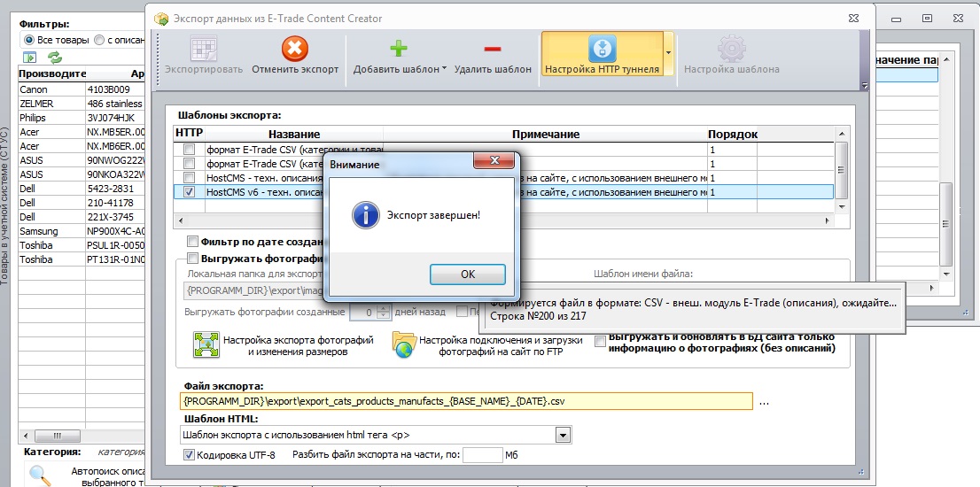
Task: Uncheck HTTP checkbox of HostCMS v6 row
Action: click(x=190, y=193)
